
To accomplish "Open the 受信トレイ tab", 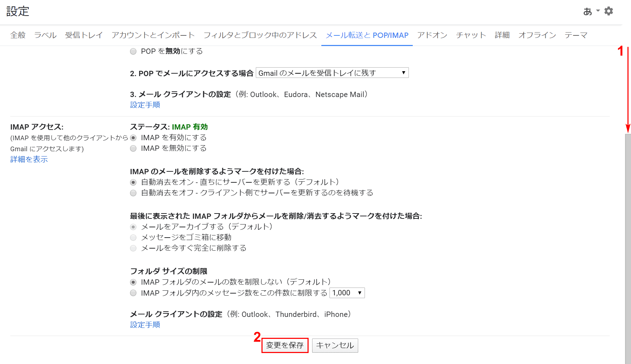I will coord(84,35).
